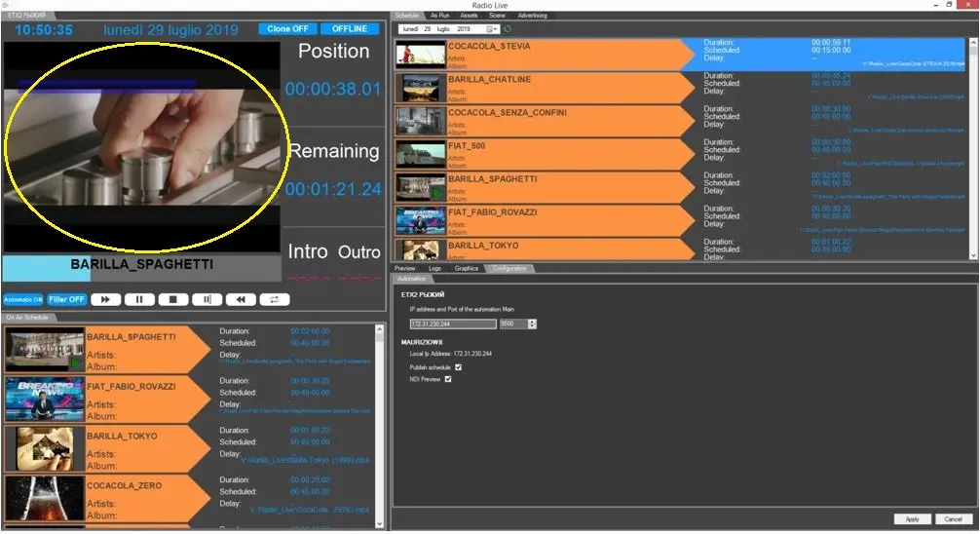The image size is (980, 534).
Task: Pause the current playback
Action: pos(139,300)
